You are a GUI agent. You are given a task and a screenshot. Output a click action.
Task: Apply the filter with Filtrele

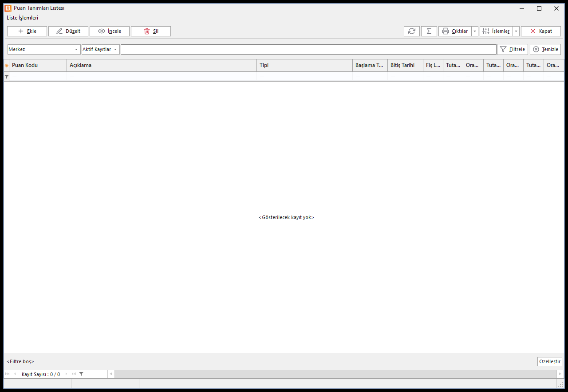tap(513, 49)
